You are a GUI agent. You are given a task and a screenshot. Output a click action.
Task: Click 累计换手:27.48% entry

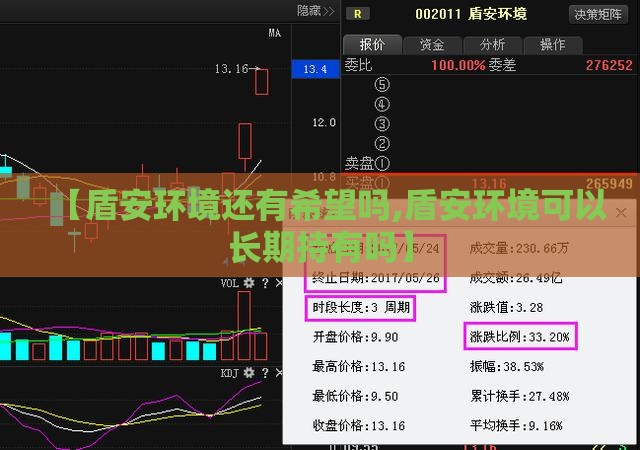click(520, 396)
